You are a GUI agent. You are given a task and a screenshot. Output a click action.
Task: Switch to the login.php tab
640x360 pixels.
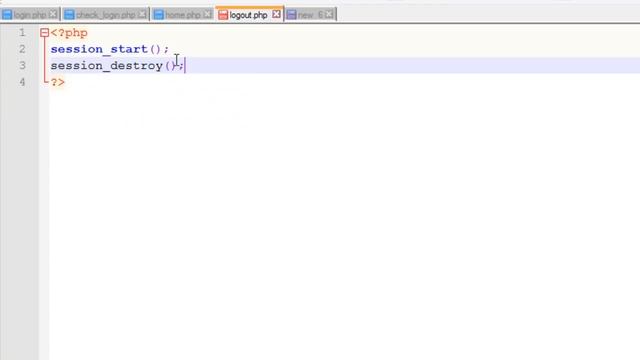point(30,15)
